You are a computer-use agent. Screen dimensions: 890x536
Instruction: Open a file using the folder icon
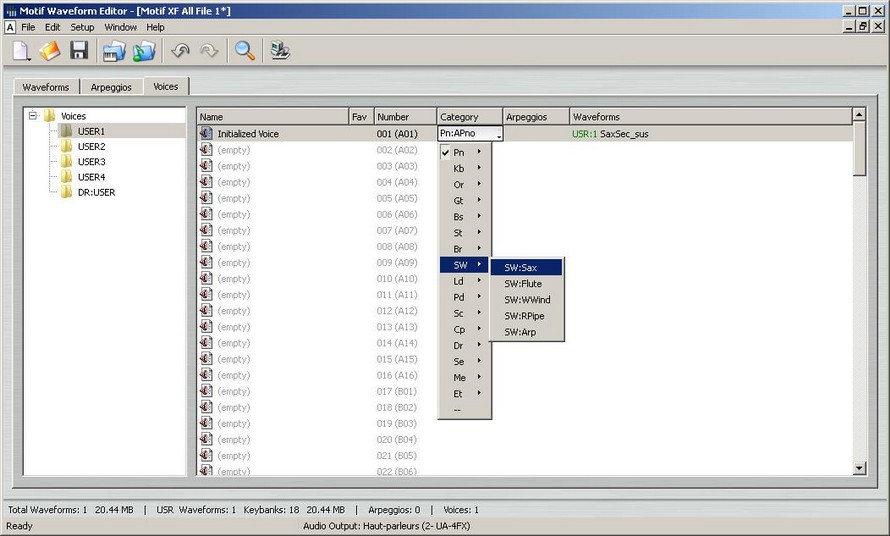pos(50,51)
